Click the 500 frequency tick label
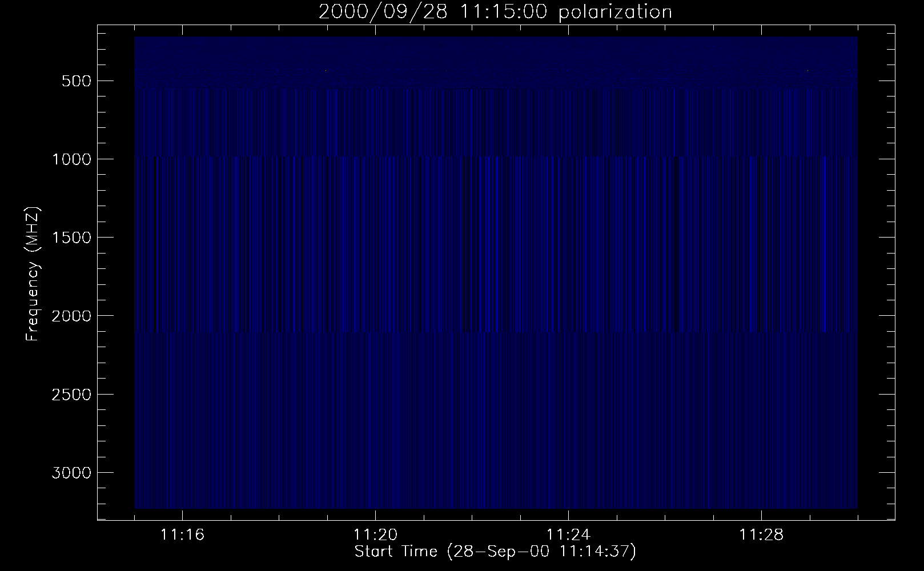924x571 pixels. (x=75, y=81)
